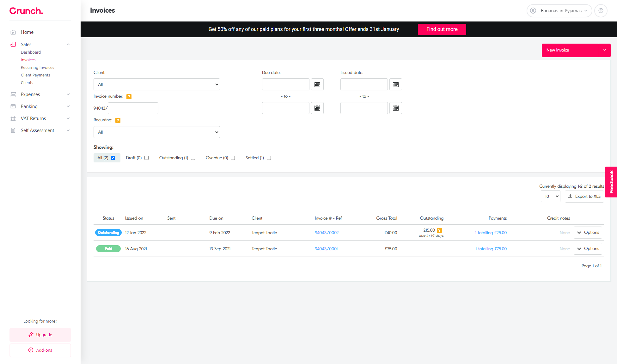This screenshot has height=364, width=617.
Task: Click the Find out more button
Action: coord(442,29)
